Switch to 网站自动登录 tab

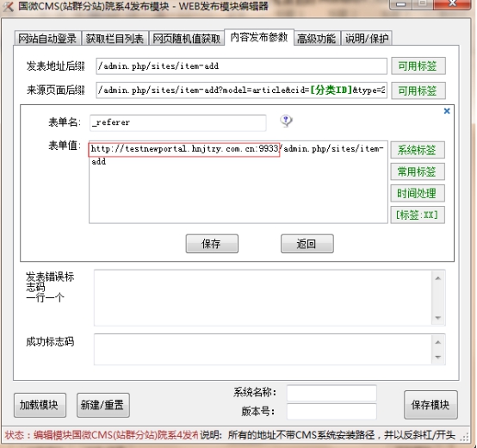coord(47,39)
